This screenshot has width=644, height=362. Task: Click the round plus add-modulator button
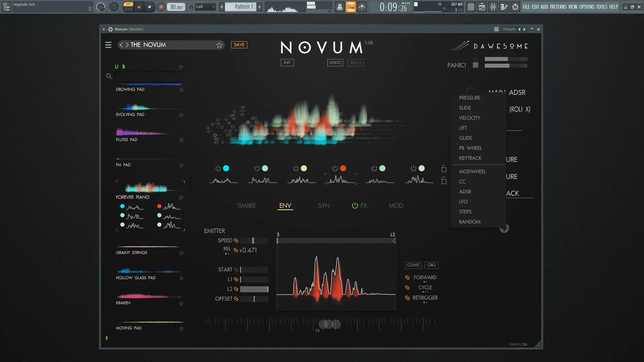504,229
